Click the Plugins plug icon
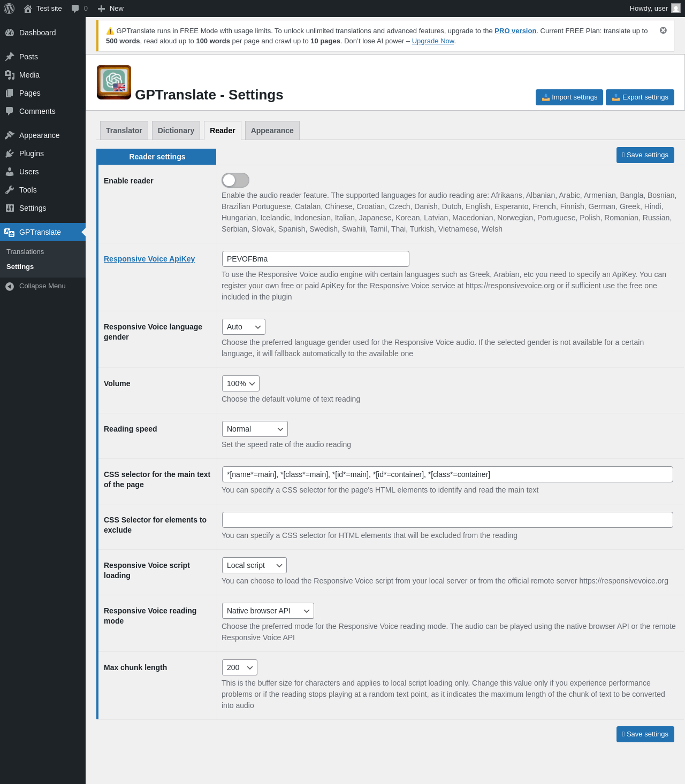The image size is (685, 784). tap(10, 153)
